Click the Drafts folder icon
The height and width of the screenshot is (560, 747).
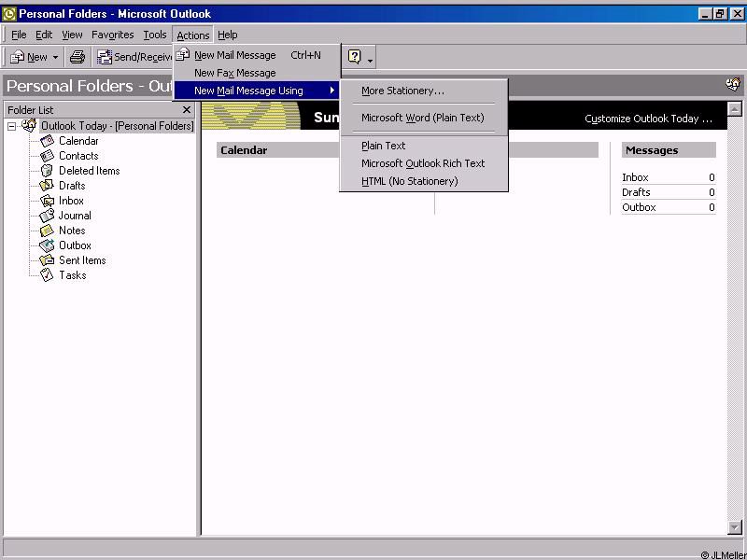(x=47, y=185)
